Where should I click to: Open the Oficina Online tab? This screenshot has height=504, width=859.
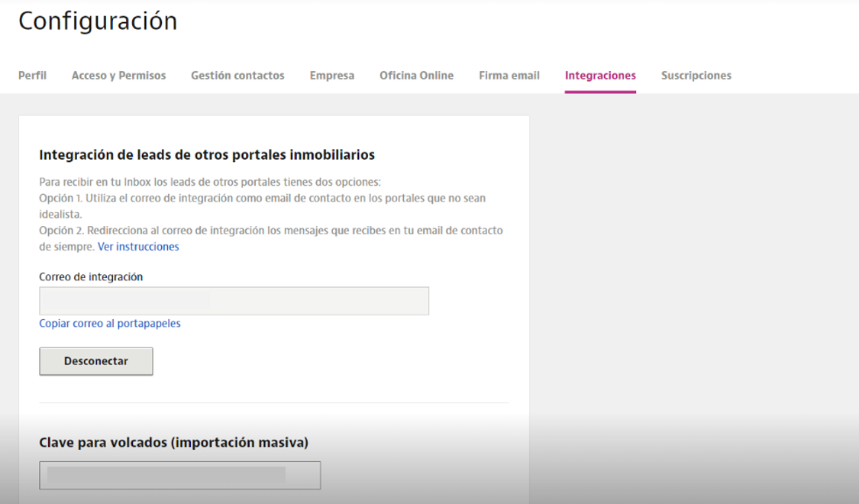click(x=416, y=76)
